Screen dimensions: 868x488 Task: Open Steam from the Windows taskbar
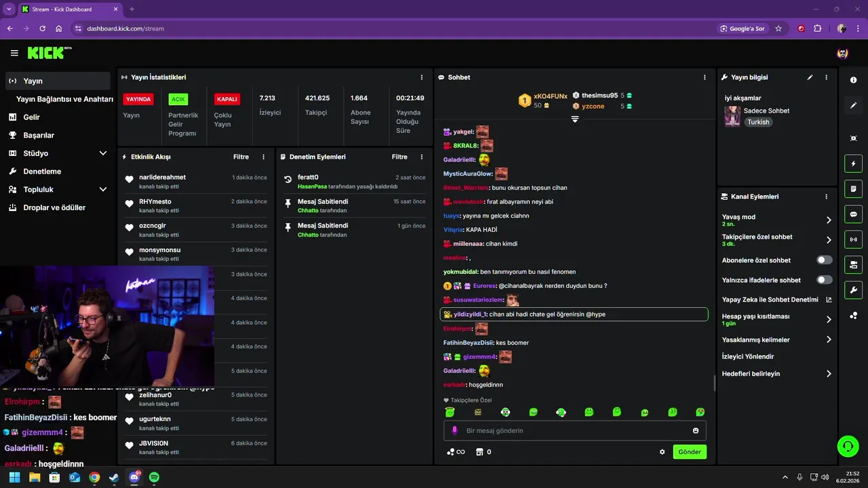pyautogui.click(x=114, y=477)
